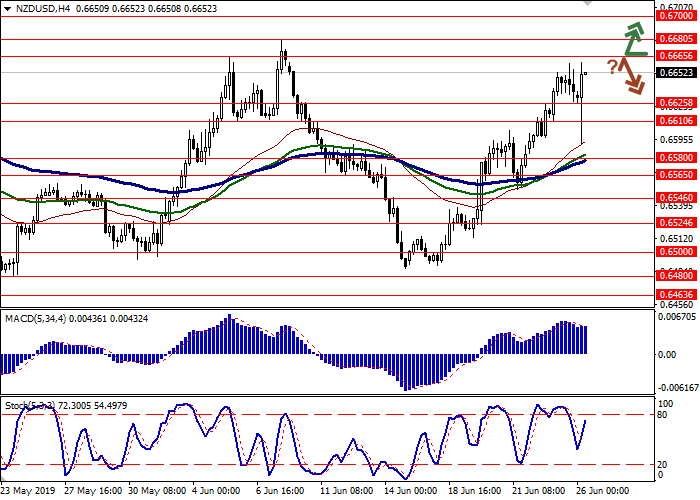Select the 0.6680 price level label
The height and width of the screenshot is (500, 700).
pyautogui.click(x=677, y=39)
